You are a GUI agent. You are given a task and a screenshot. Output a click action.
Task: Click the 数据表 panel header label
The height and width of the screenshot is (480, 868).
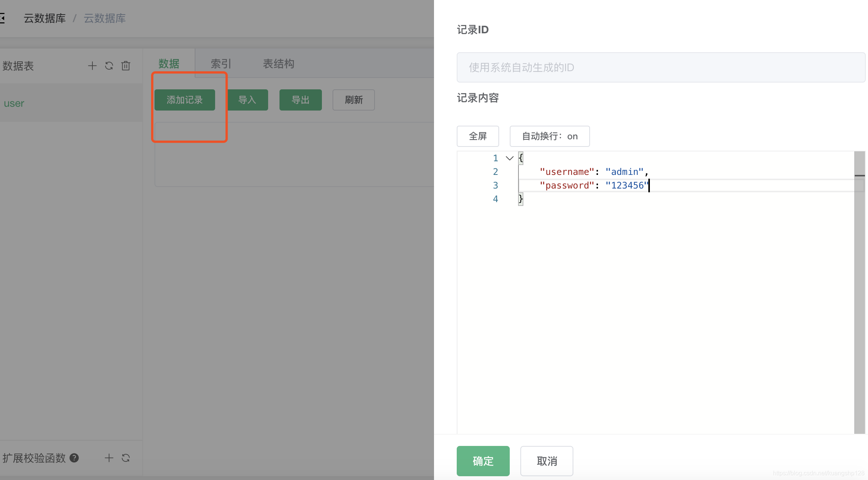pyautogui.click(x=18, y=66)
